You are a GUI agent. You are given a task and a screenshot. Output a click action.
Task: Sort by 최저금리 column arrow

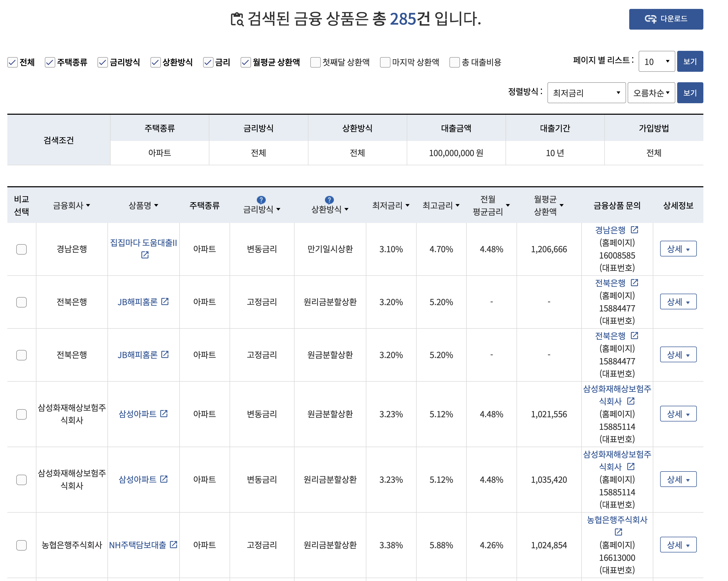coord(407,205)
